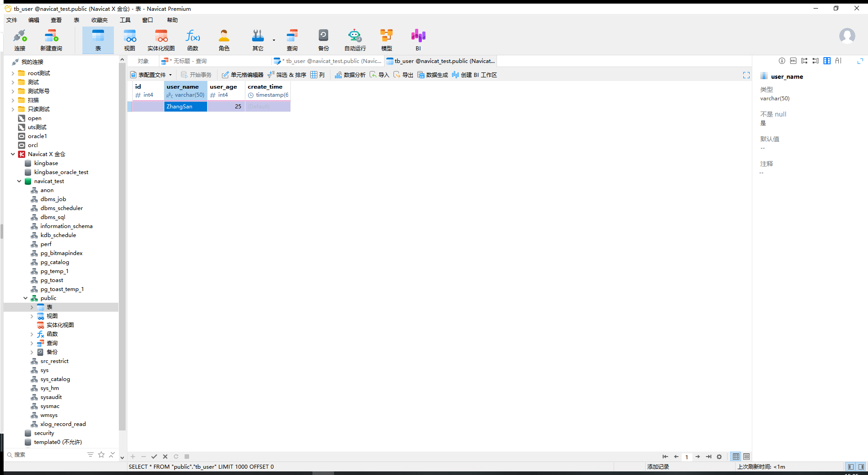This screenshot has width=868, height=475.
Task: Switch to the 无标题 - 查询 tab
Action: [184, 61]
